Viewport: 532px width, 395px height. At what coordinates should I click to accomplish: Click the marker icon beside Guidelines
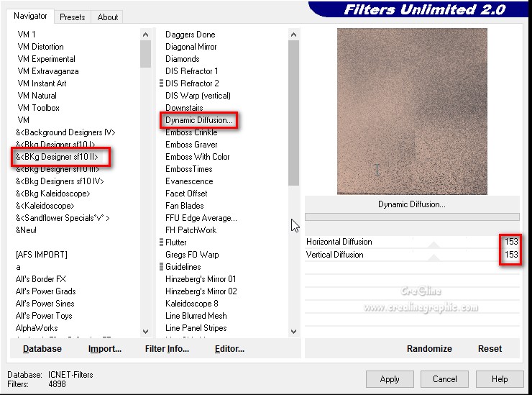[x=162, y=267]
